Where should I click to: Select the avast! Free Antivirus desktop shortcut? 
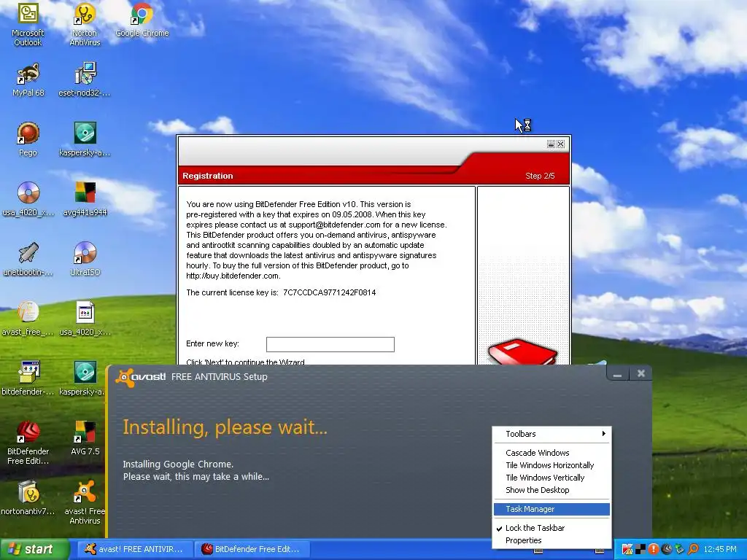pos(85,502)
